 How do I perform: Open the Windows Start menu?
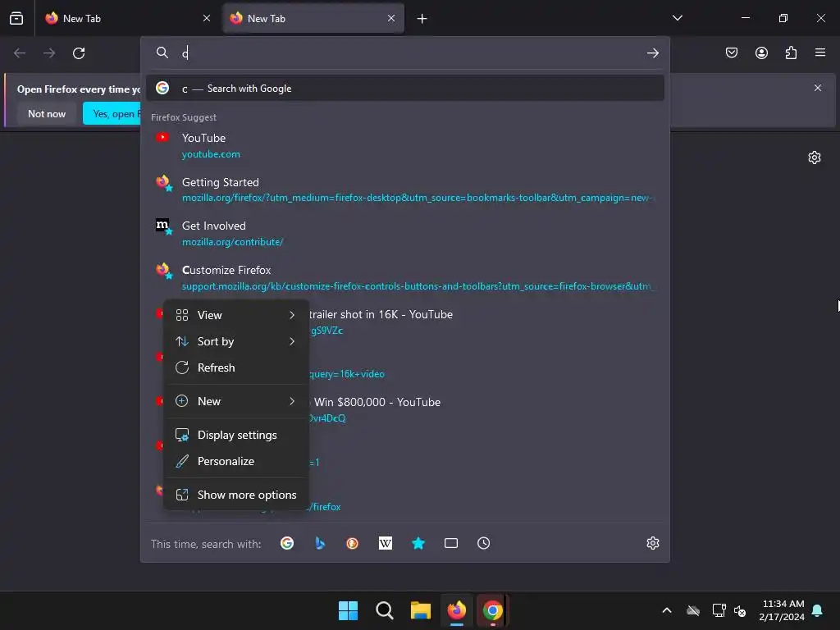click(x=348, y=610)
